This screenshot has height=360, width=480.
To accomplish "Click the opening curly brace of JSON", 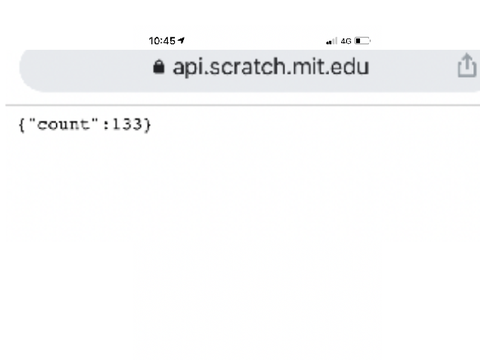I will [22, 125].
